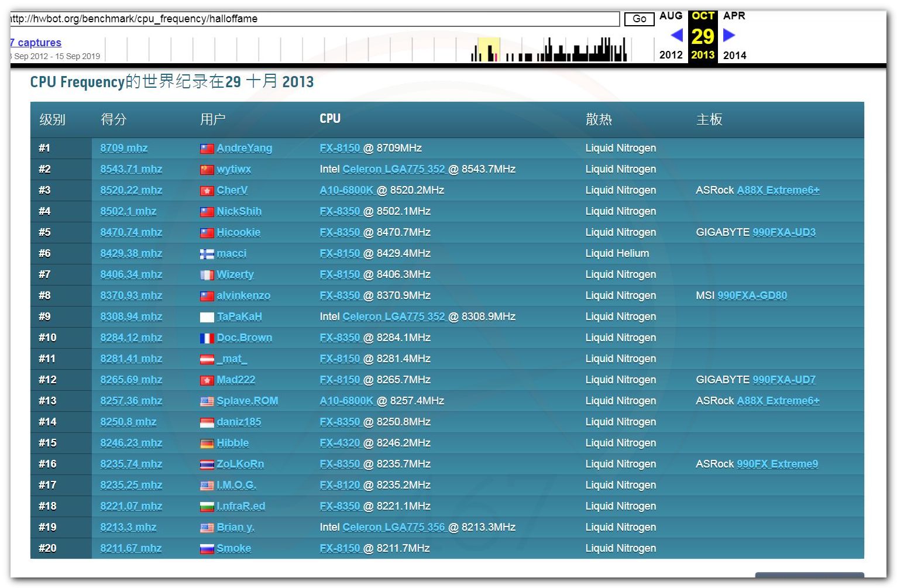Click the flag icon beside Hicookie

207,233
